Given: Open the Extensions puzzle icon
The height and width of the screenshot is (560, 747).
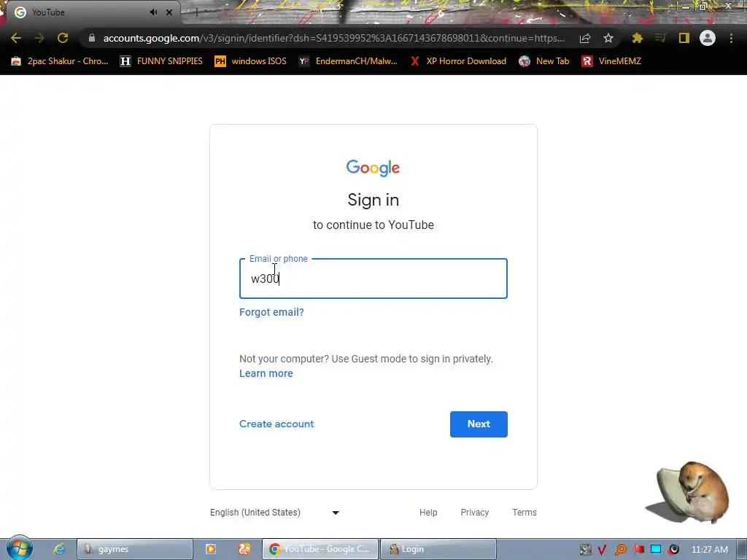Looking at the screenshot, I should [637, 38].
